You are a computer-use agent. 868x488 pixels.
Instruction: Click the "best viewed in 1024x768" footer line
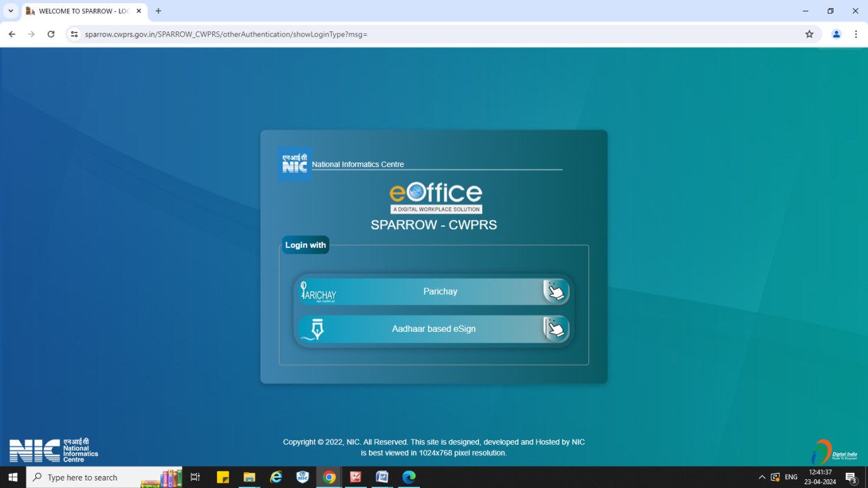tap(434, 453)
